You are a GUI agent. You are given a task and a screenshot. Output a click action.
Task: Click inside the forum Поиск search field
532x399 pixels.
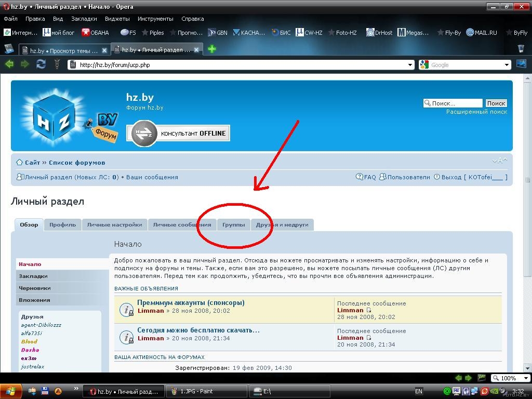coord(453,103)
